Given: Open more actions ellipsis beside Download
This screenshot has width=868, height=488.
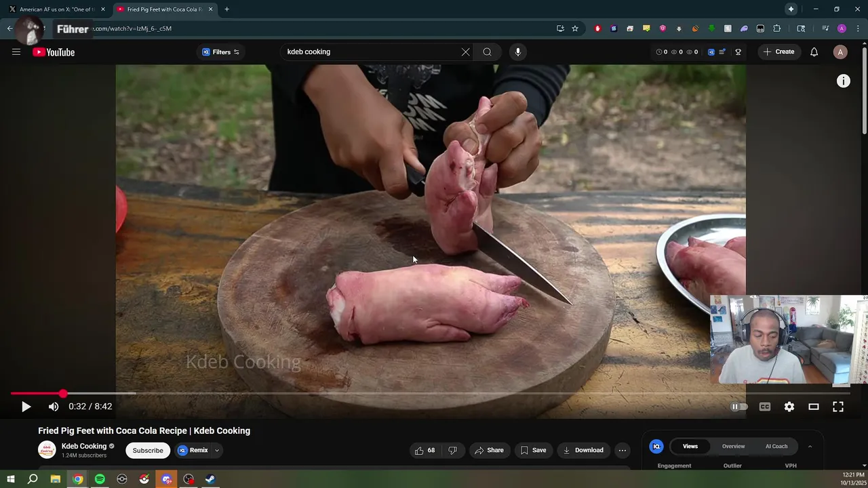Looking at the screenshot, I should tap(622, 450).
